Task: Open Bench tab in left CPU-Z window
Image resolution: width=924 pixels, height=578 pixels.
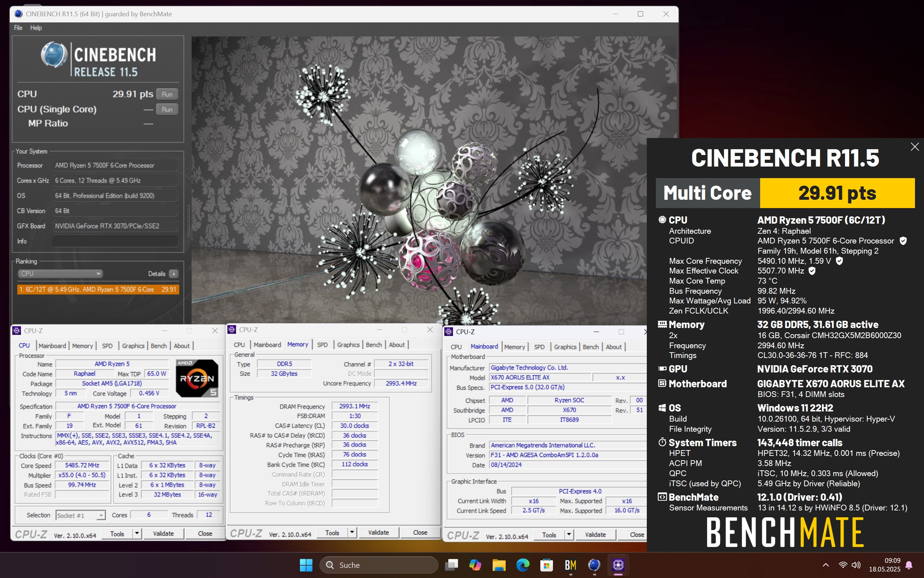Action: tap(158, 346)
